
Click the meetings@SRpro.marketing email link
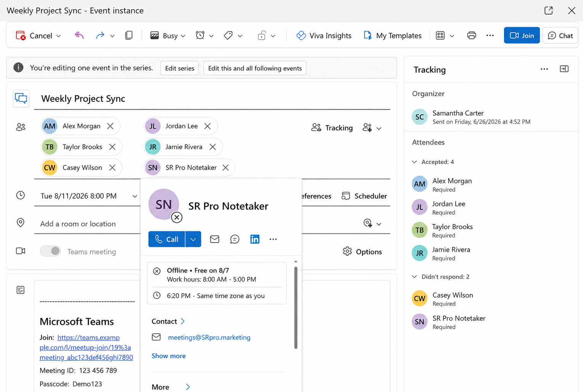point(209,337)
